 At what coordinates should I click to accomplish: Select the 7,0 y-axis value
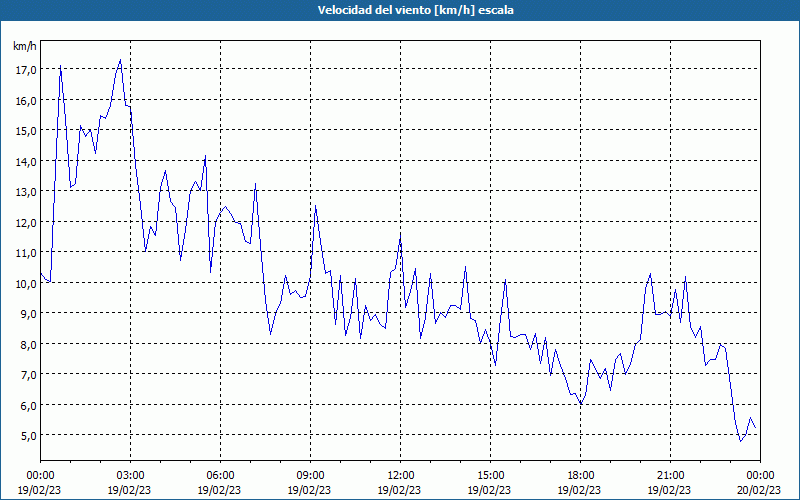click(28, 374)
